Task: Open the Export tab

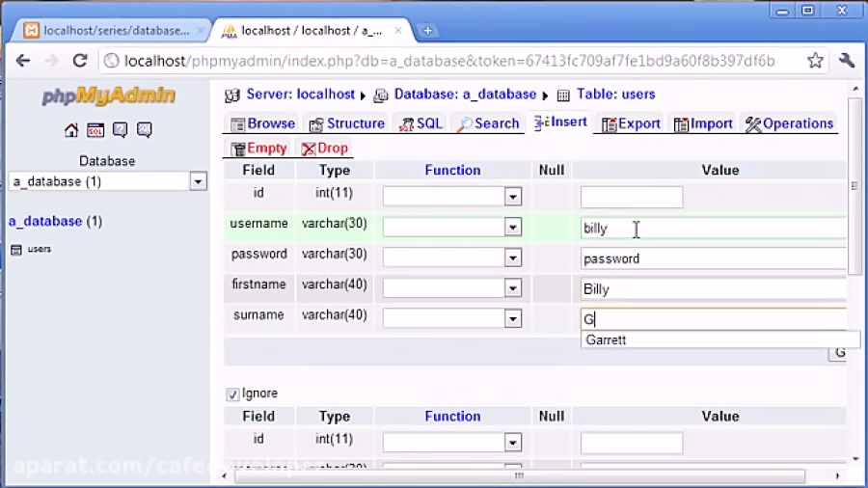Action: pyautogui.click(x=631, y=123)
